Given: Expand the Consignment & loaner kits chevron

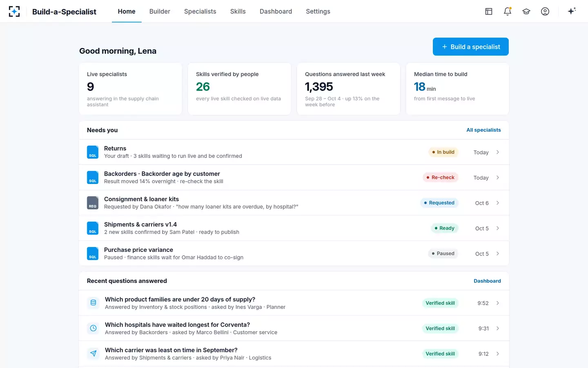Looking at the screenshot, I should (x=498, y=203).
